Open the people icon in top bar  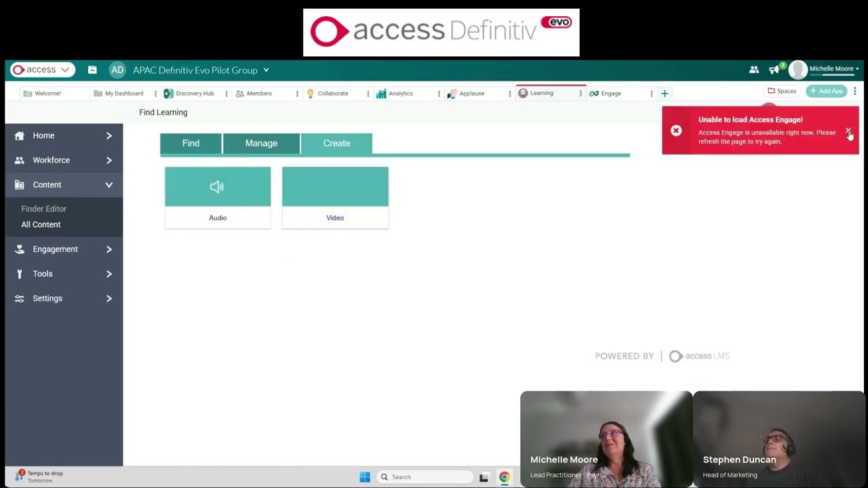point(754,69)
